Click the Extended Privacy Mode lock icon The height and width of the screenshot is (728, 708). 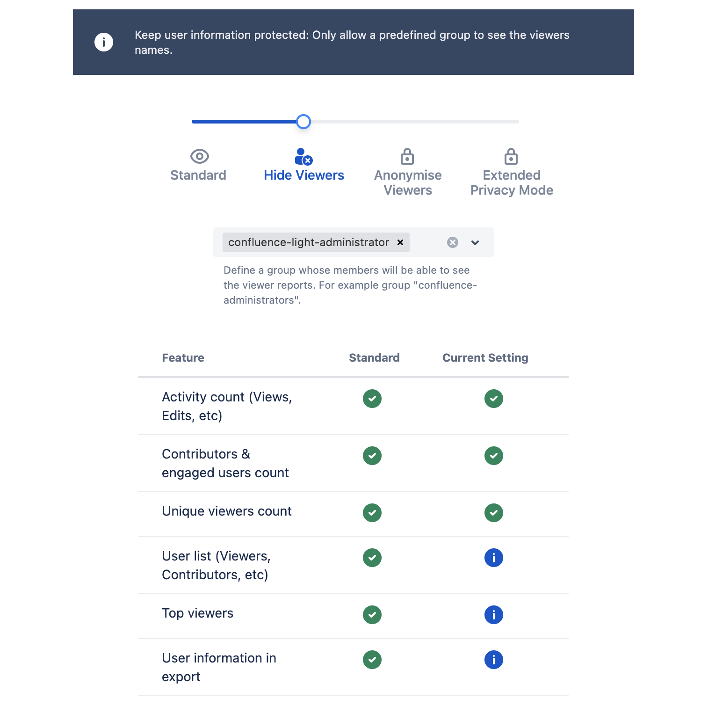(x=511, y=157)
